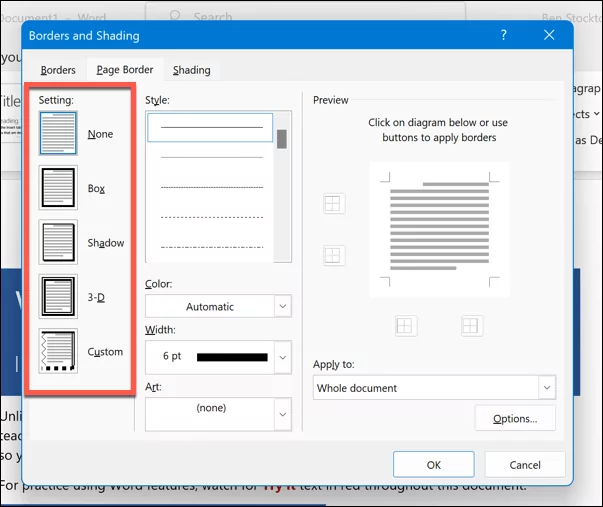Click the Cancel button

(525, 465)
